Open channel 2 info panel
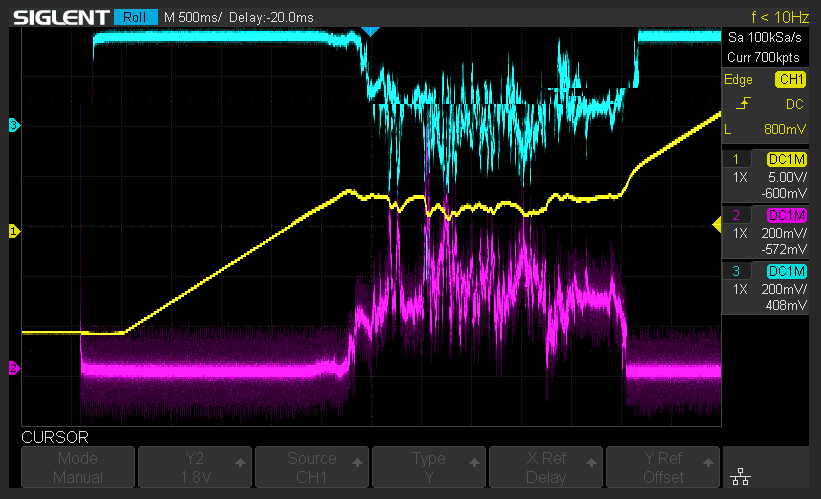The image size is (821, 499). click(765, 232)
